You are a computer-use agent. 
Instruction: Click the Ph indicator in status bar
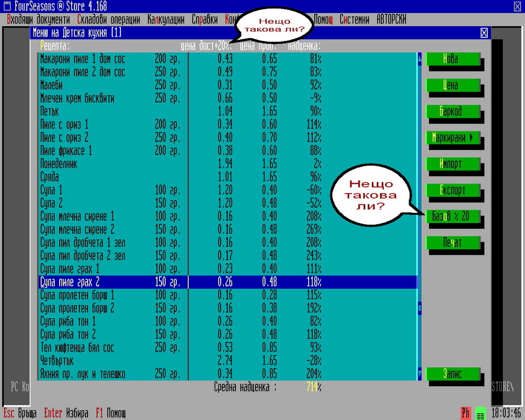[x=466, y=413]
